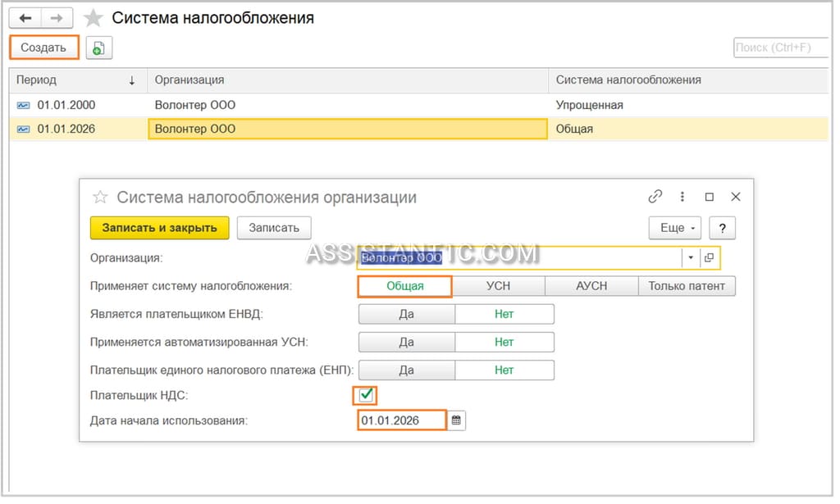Go forward with the right arrow button
The width and height of the screenshot is (840, 504).
pos(57,18)
